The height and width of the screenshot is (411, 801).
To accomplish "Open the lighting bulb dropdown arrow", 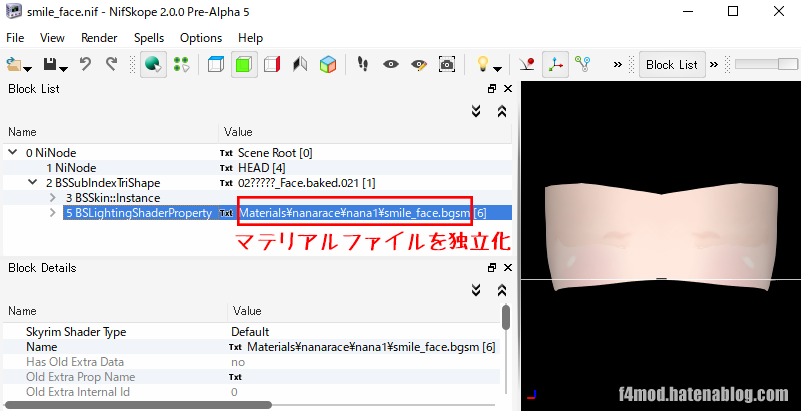I will pos(498,68).
